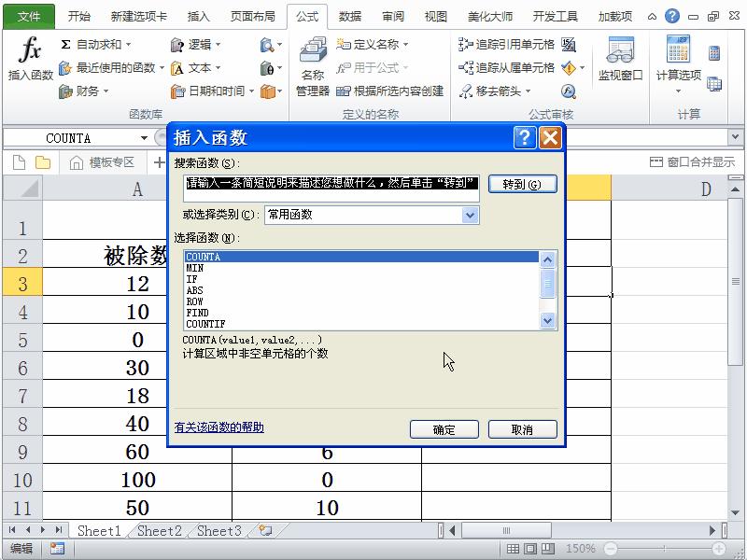Click the calculate sheet icon

714,84
